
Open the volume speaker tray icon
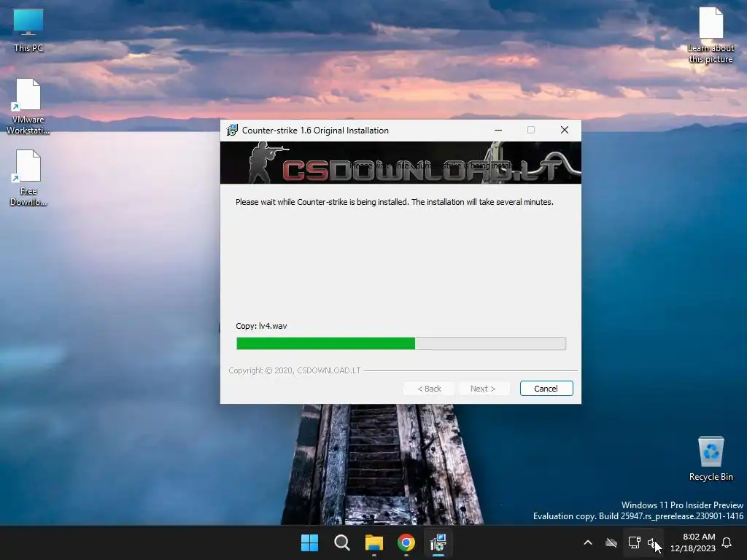tap(652, 542)
